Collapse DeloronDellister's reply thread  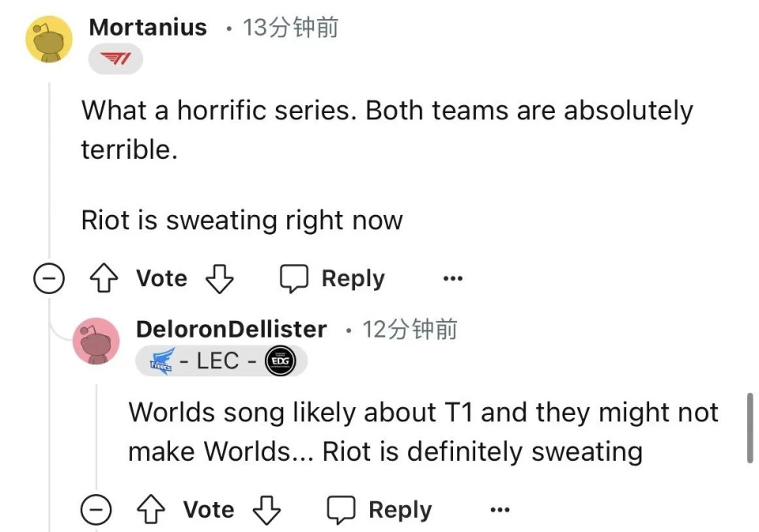[x=96, y=511]
